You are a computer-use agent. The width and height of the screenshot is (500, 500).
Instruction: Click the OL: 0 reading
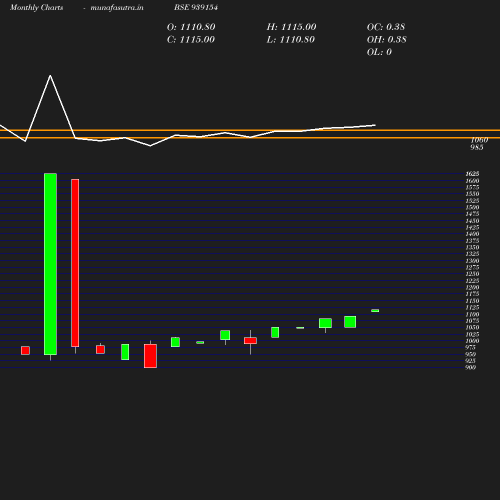pyautogui.click(x=379, y=52)
